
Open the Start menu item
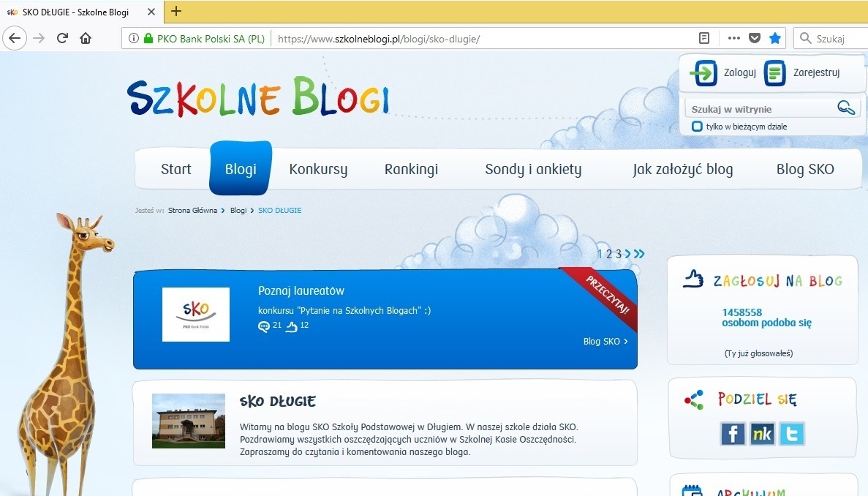pyautogui.click(x=176, y=169)
